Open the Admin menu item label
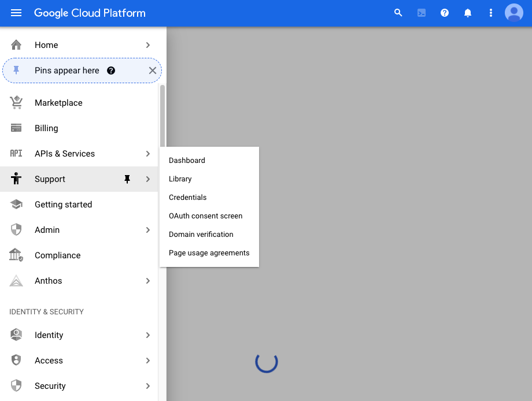 coord(47,230)
